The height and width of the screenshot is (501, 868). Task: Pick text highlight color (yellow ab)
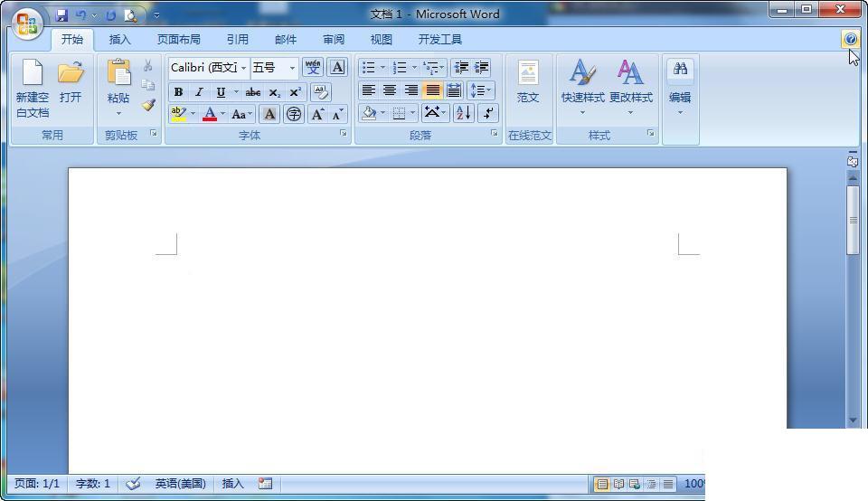(x=178, y=114)
